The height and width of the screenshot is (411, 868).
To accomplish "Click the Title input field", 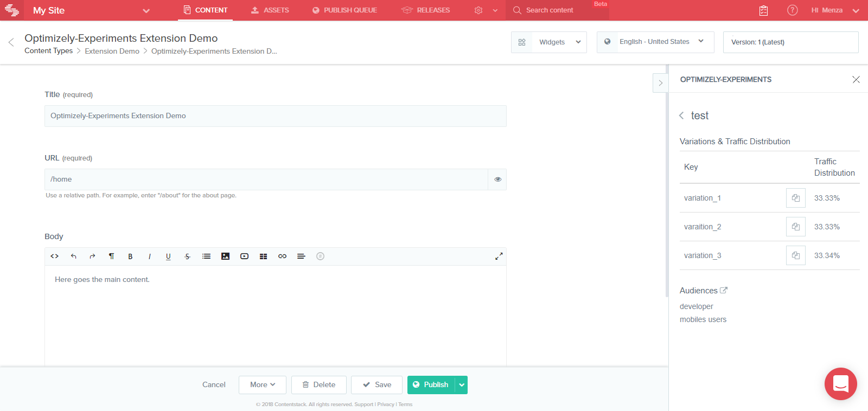I will (276, 116).
